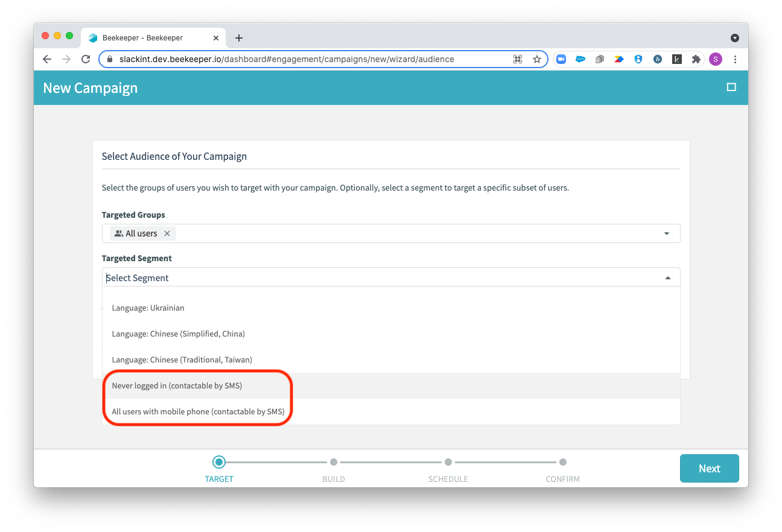Open Chrome's three-dot menu

[735, 59]
